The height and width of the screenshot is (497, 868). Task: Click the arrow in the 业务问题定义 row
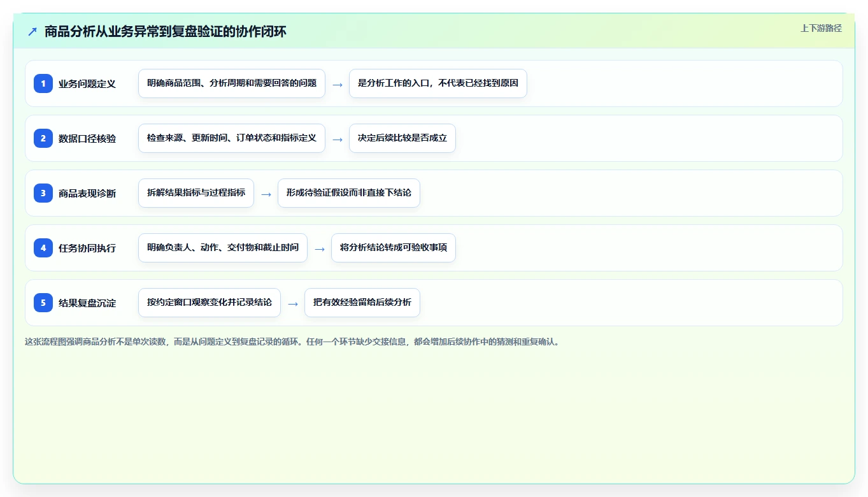point(338,84)
